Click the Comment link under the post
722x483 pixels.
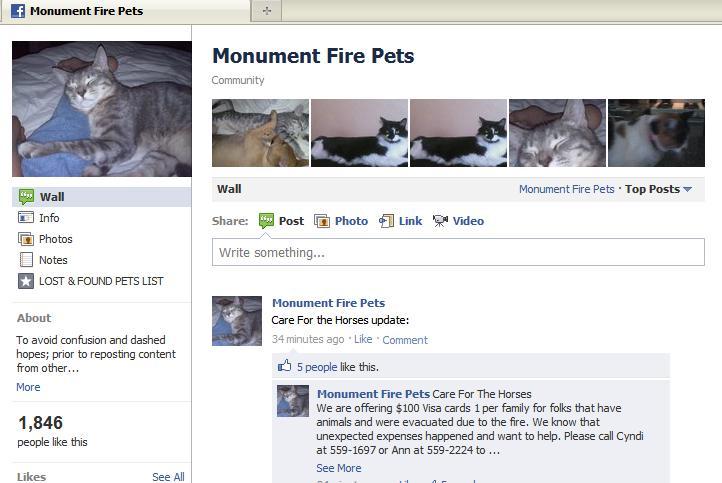pyautogui.click(x=405, y=340)
